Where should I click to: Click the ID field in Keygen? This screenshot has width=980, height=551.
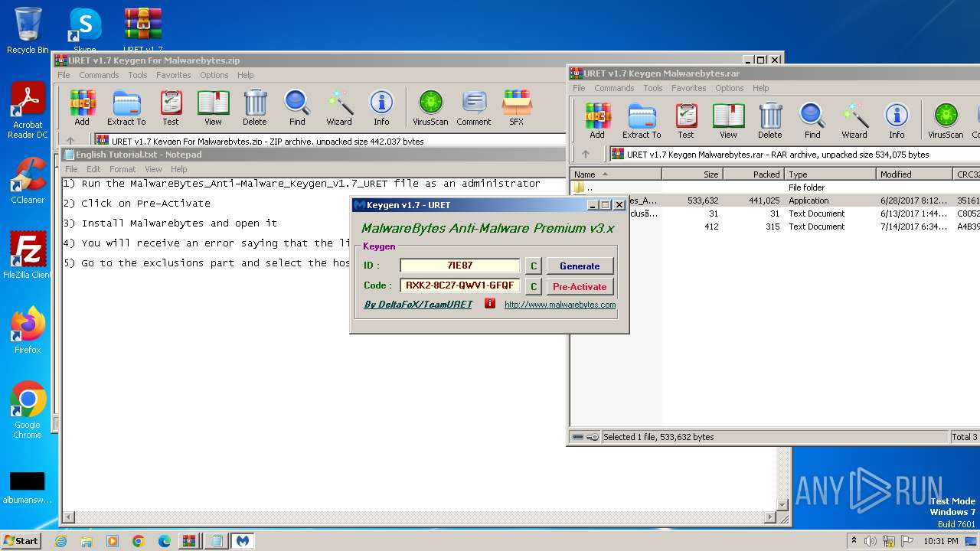tap(460, 266)
